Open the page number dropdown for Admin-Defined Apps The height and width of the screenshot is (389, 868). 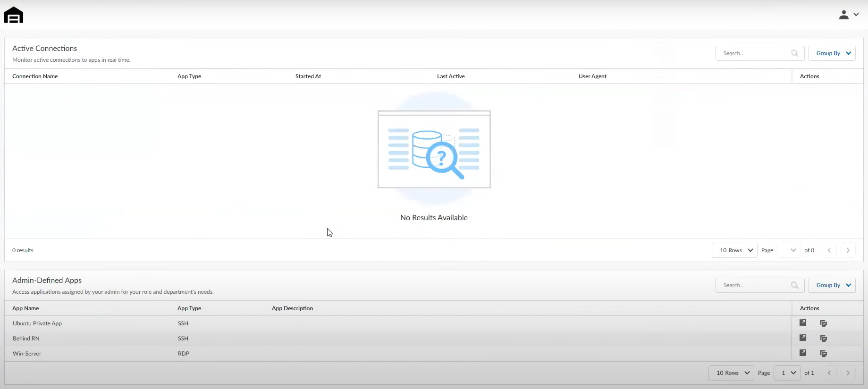click(788, 373)
